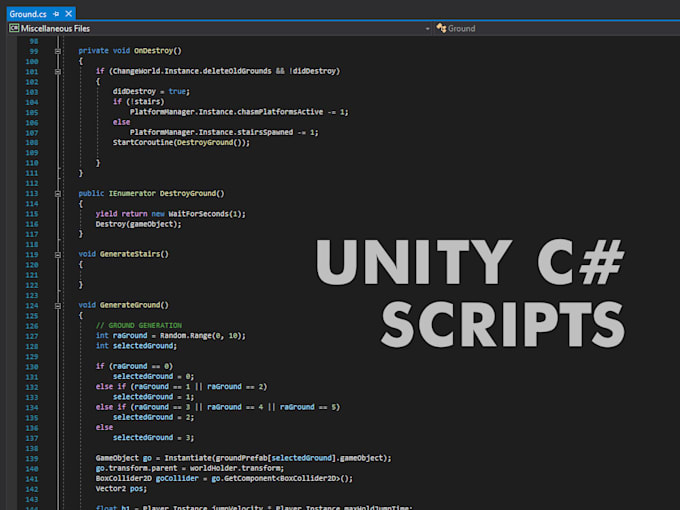Close the Ground.cs tab
This screenshot has width=680, height=510.
click(69, 14)
